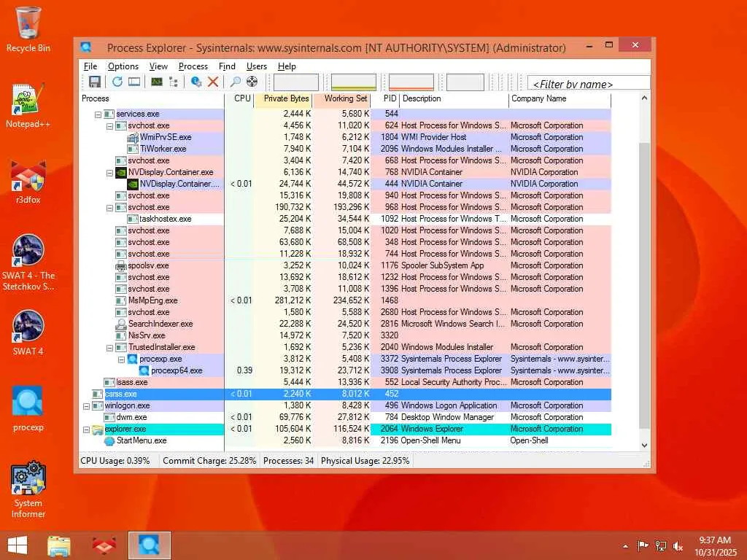This screenshot has height=560, width=747.
Task: Click the yellow commit history mini graph
Action: click(x=354, y=82)
